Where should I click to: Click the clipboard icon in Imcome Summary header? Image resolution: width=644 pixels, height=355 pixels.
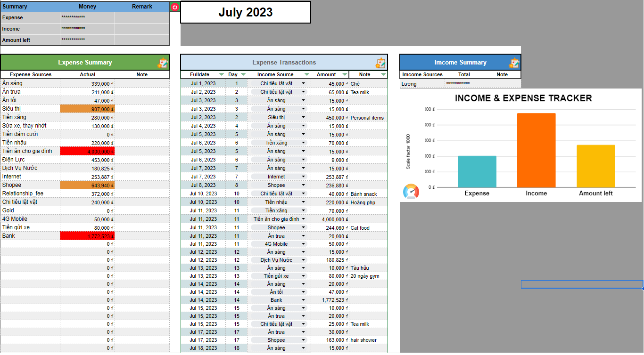coord(514,63)
